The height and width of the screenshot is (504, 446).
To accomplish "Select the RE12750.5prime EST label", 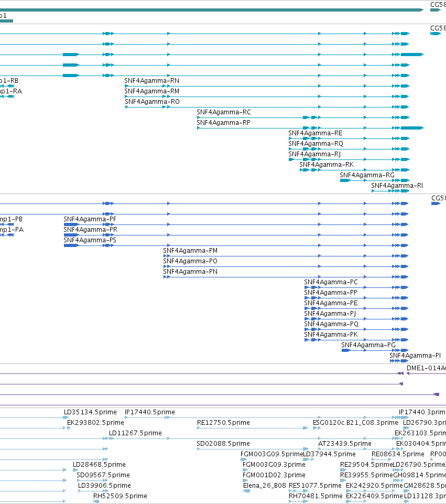I will pyautogui.click(x=223, y=423).
